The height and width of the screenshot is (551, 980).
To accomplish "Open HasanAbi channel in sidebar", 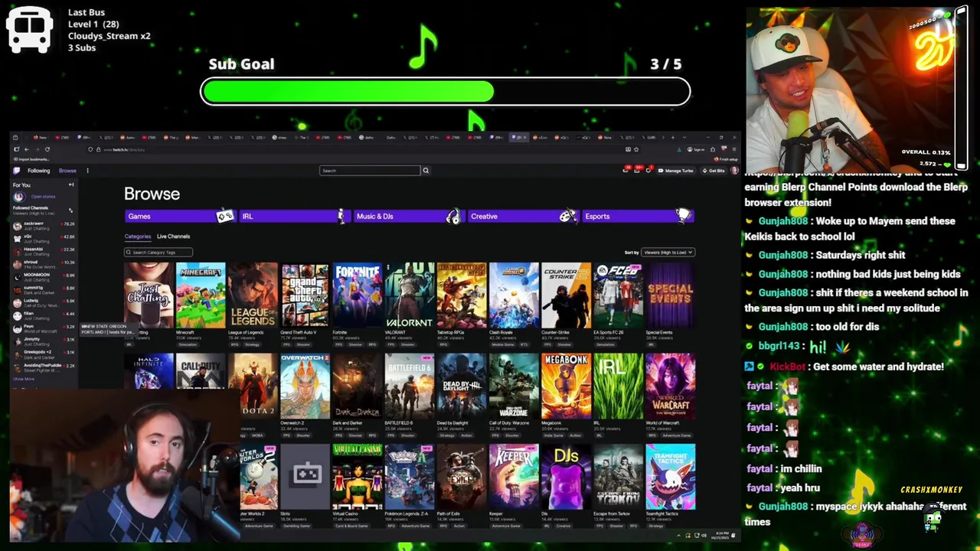I will coord(44,252).
